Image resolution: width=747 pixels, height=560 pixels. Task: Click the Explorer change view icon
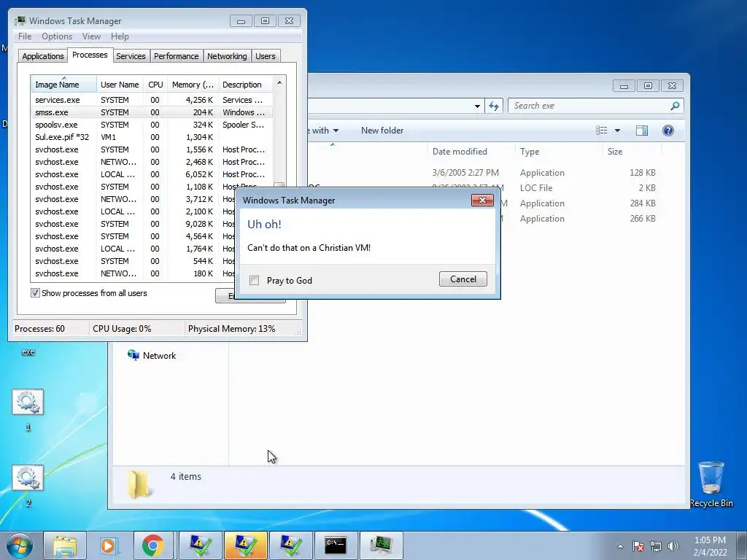click(x=602, y=131)
